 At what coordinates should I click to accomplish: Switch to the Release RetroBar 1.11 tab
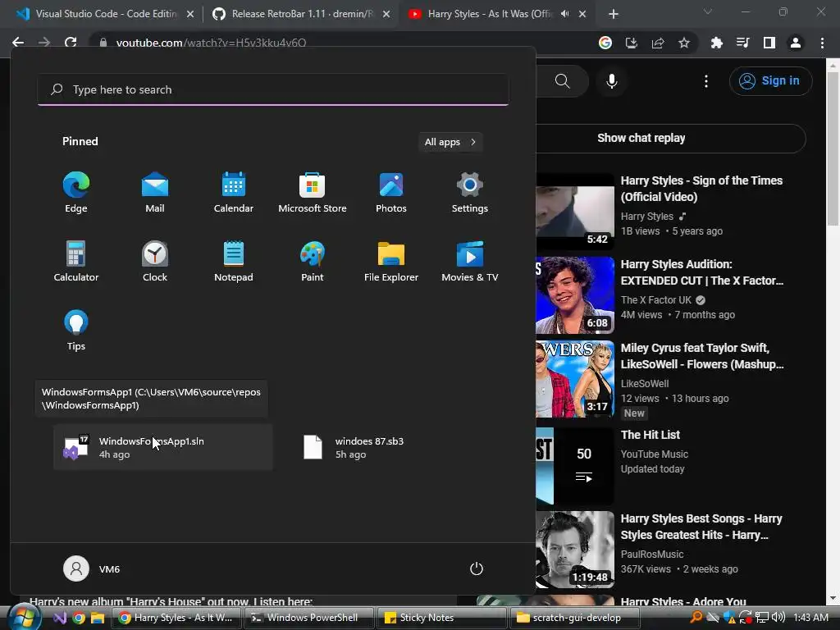tap(300, 14)
